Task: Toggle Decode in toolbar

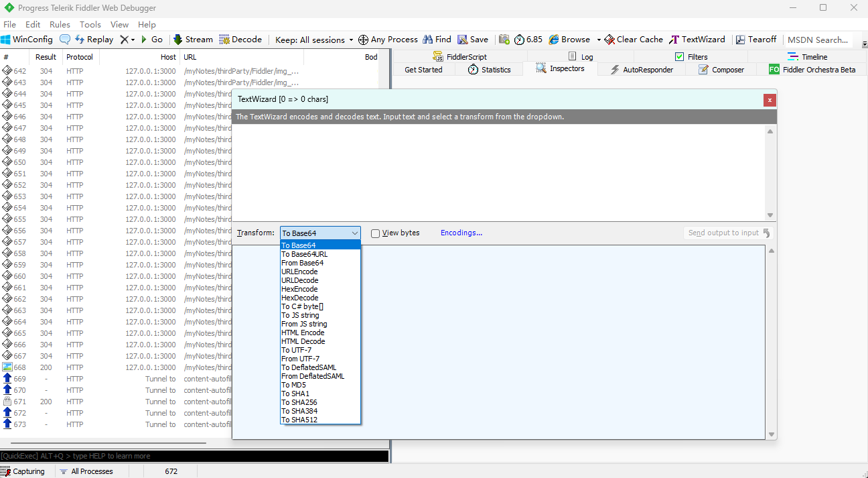Action: point(240,40)
